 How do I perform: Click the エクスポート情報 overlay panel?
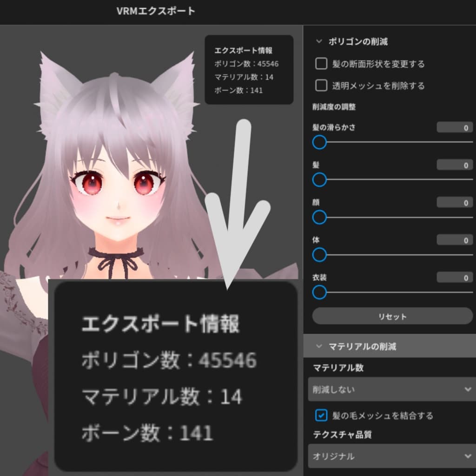pyautogui.click(x=250, y=70)
